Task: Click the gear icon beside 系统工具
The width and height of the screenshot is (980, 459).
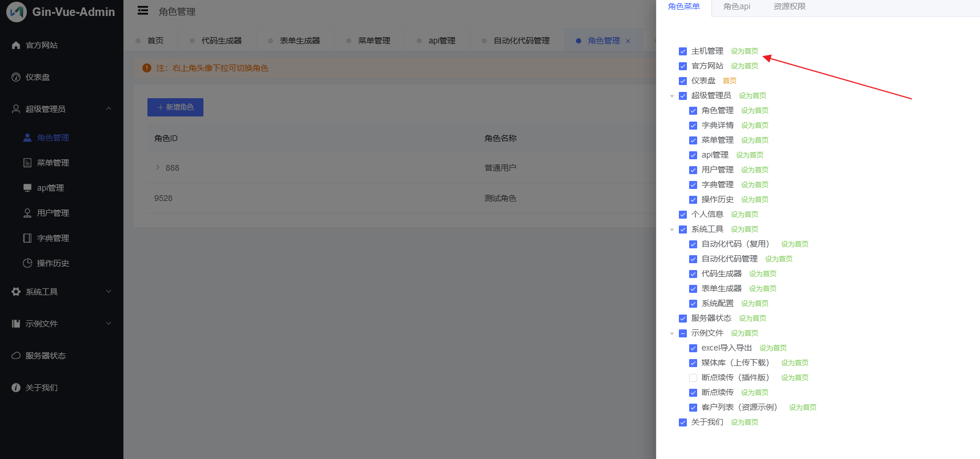Action: (x=16, y=292)
